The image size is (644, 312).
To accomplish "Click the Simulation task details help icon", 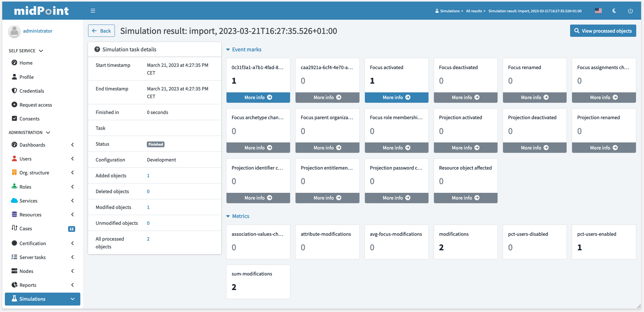I will click(97, 49).
